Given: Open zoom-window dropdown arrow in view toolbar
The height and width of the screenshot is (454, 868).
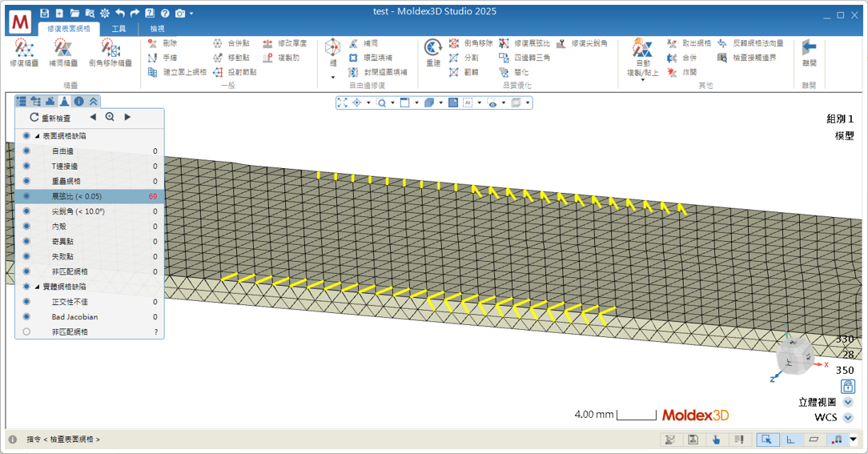Looking at the screenshot, I should tap(392, 102).
